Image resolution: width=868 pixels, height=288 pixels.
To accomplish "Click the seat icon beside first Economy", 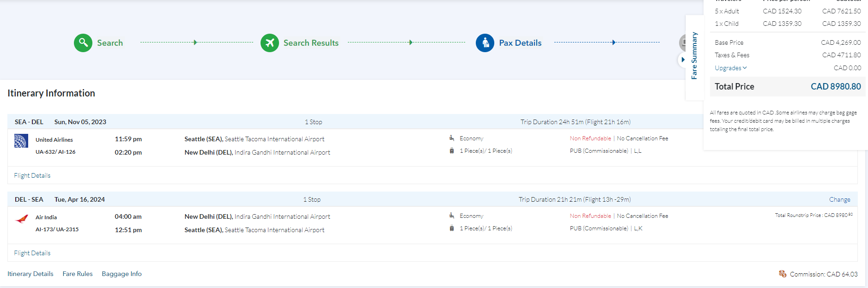I will click(452, 138).
